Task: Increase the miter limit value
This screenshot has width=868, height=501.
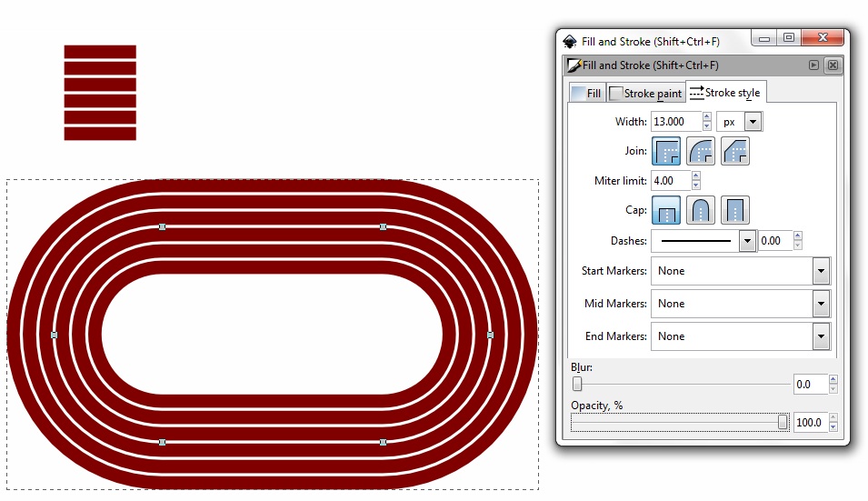Action: (x=696, y=176)
